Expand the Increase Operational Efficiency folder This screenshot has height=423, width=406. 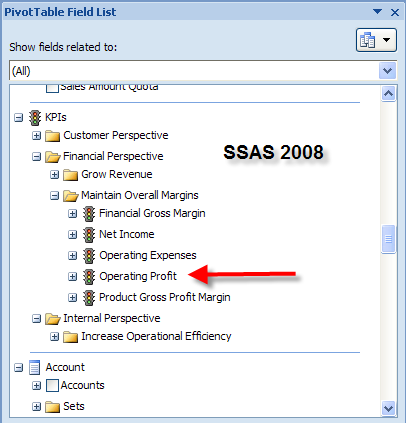54,337
